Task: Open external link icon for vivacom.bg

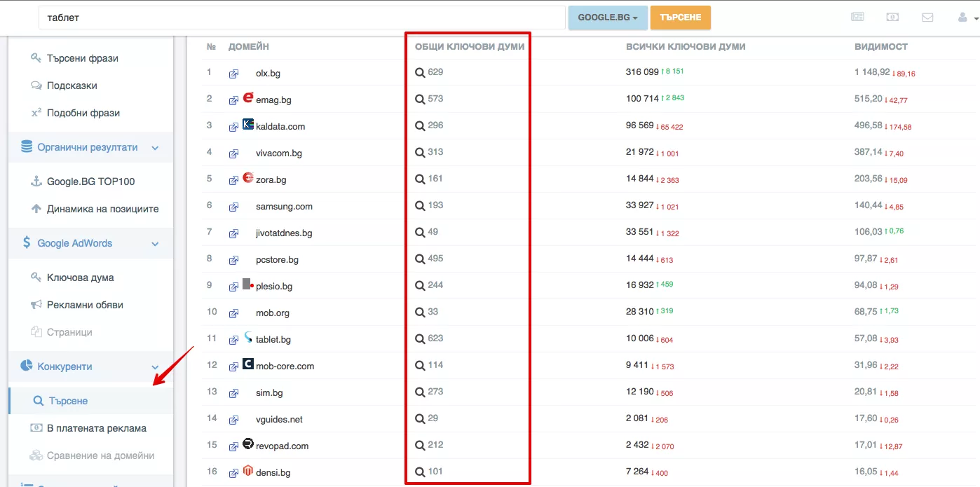Action: click(233, 153)
